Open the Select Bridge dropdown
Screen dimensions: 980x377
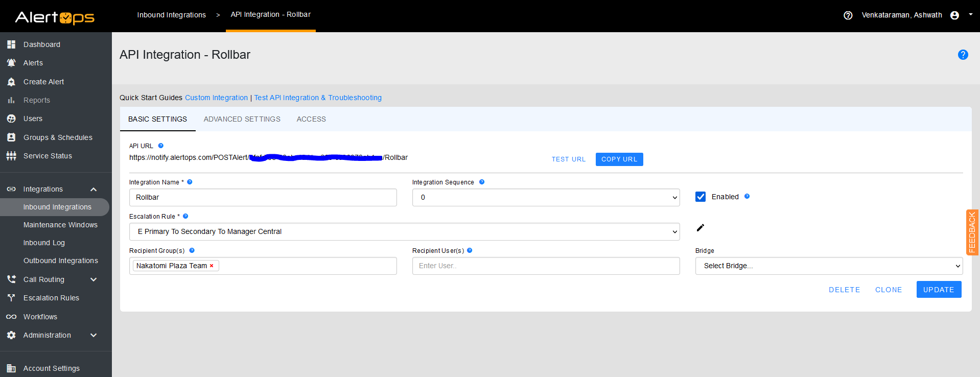(x=829, y=266)
